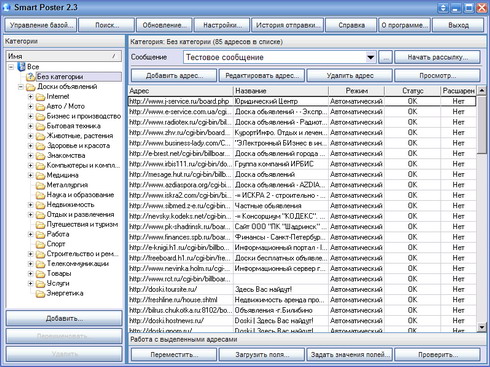Click the 'Просмотр...' button
Screen dimensions: 490x367
[x=437, y=76]
